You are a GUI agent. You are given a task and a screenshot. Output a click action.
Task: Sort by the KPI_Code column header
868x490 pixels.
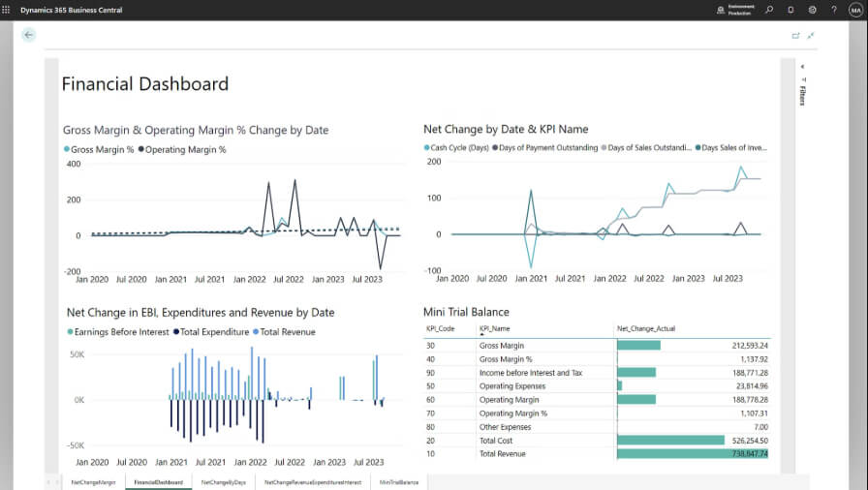click(440, 328)
